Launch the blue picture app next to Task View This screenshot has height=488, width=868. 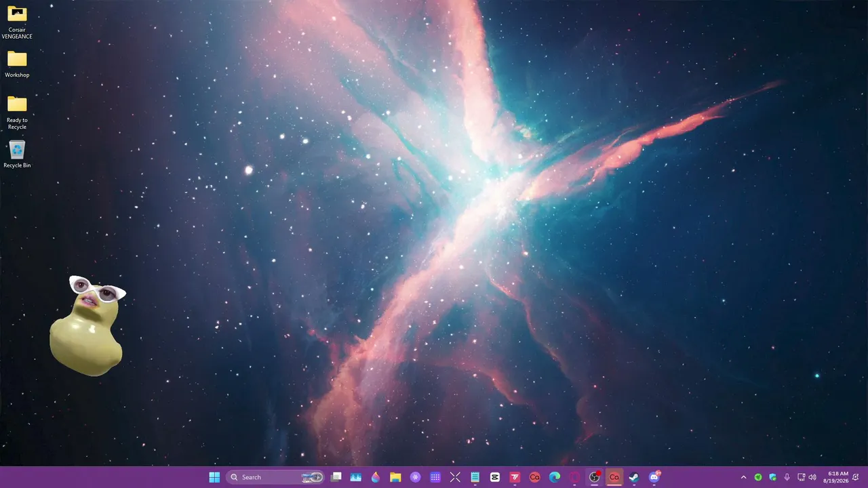pos(355,477)
